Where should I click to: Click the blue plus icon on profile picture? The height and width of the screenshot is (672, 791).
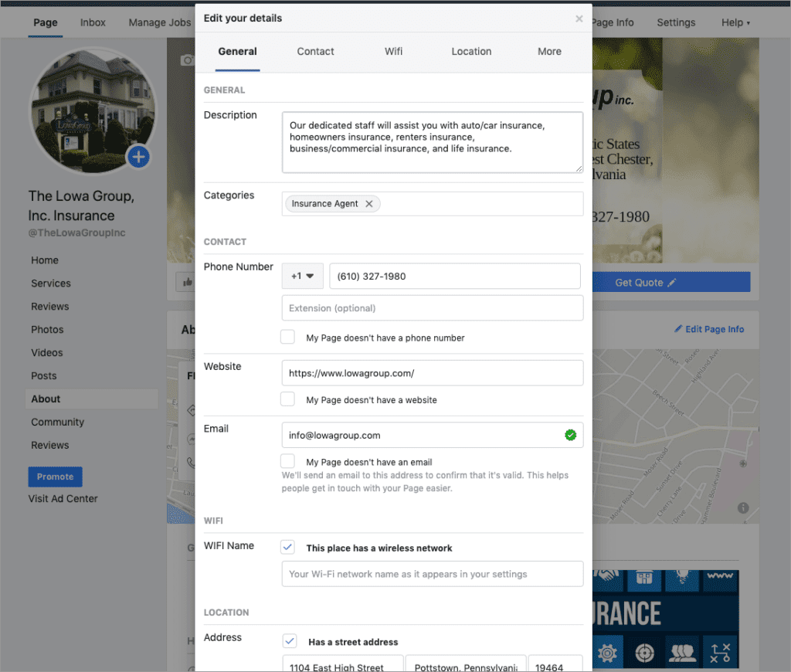coord(139,157)
